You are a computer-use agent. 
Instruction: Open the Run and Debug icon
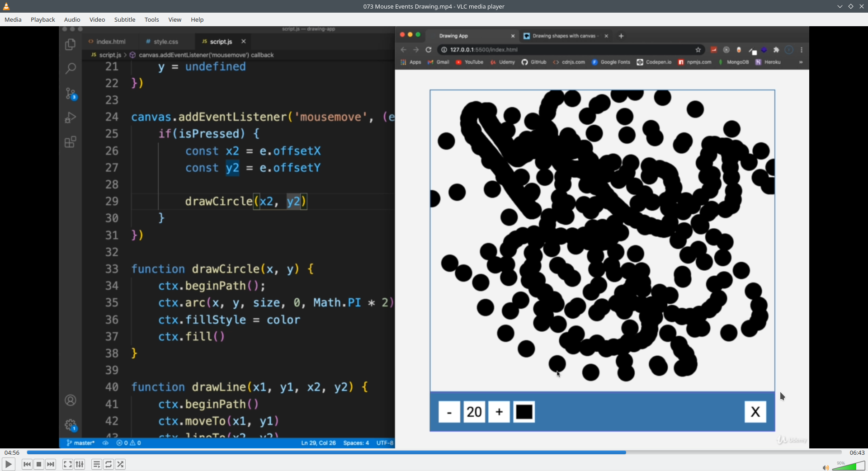pyautogui.click(x=70, y=118)
